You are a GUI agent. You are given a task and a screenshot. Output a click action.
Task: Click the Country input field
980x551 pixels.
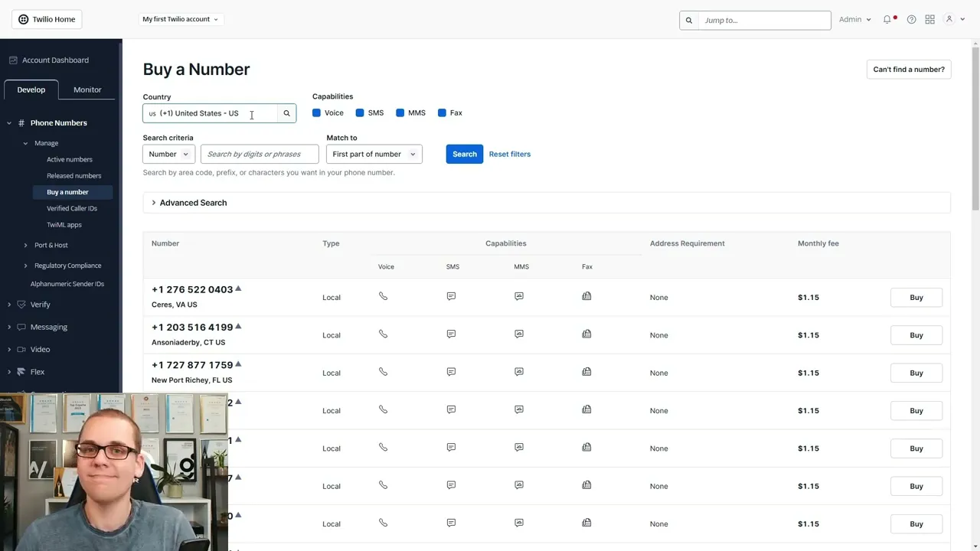click(211, 113)
